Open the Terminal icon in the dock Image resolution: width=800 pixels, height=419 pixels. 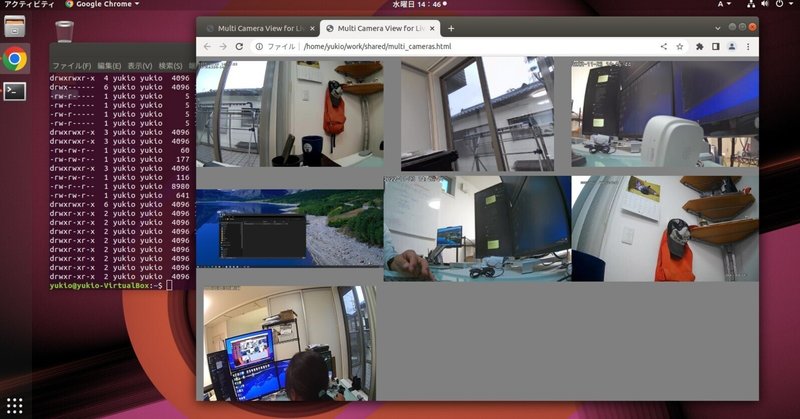(15, 92)
